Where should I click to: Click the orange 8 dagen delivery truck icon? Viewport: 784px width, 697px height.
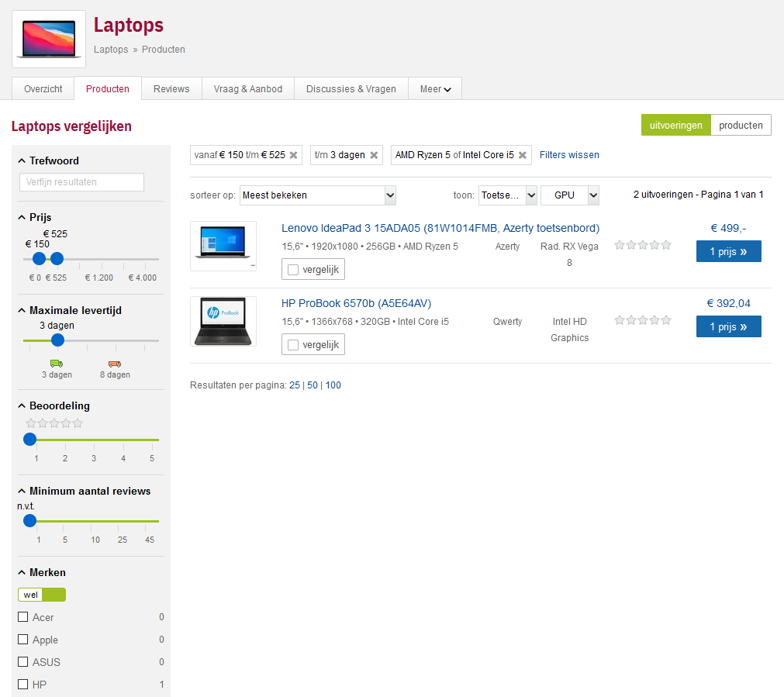point(115,364)
